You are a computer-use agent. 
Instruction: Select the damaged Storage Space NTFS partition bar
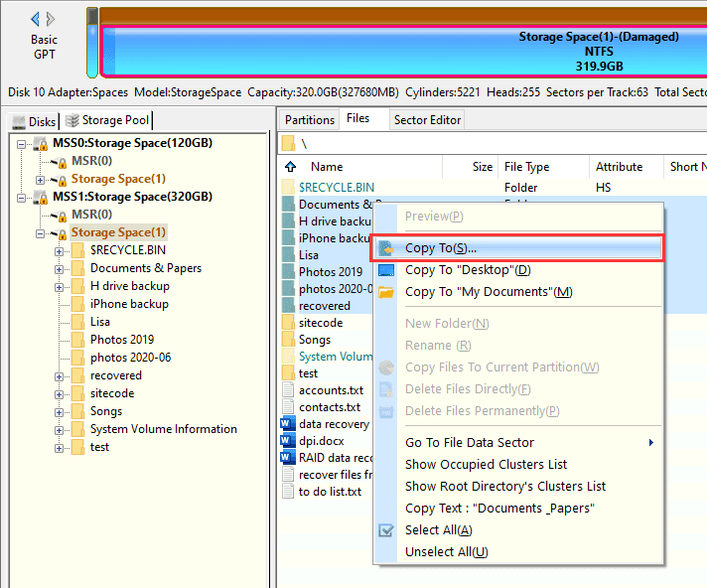point(402,52)
